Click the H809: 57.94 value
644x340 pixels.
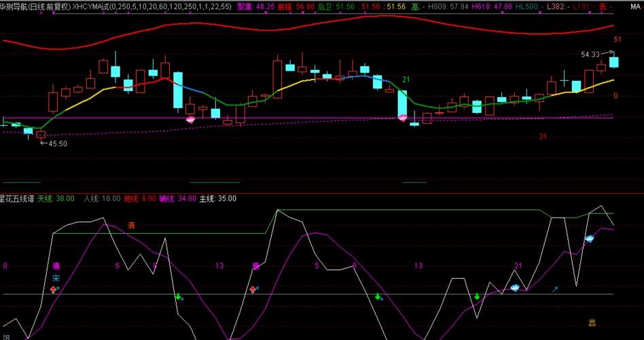(x=448, y=7)
